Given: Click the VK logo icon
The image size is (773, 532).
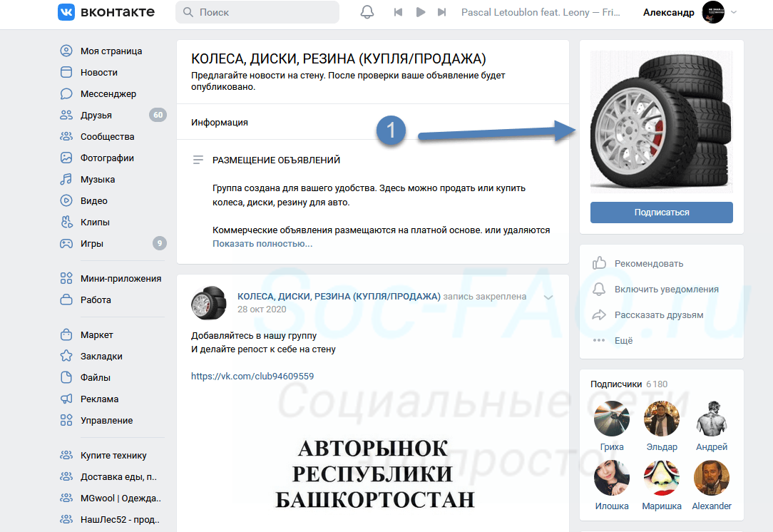Looking at the screenshot, I should click(x=68, y=12).
